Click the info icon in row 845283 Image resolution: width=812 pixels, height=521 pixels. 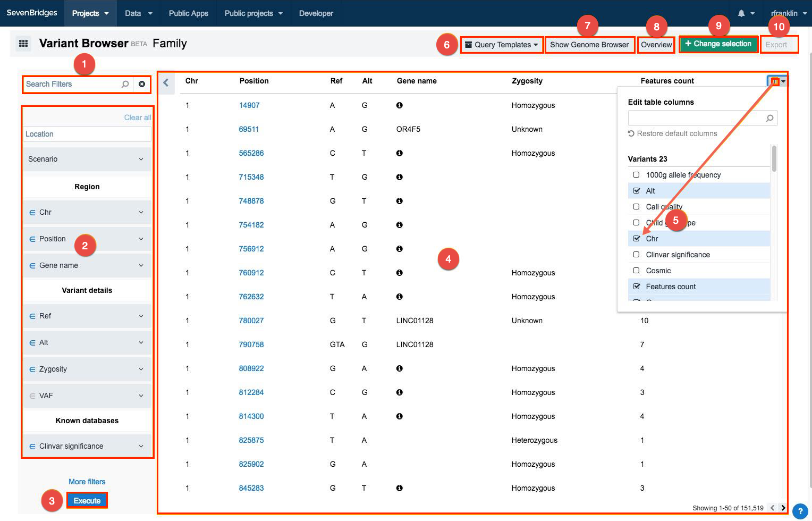tap(400, 488)
